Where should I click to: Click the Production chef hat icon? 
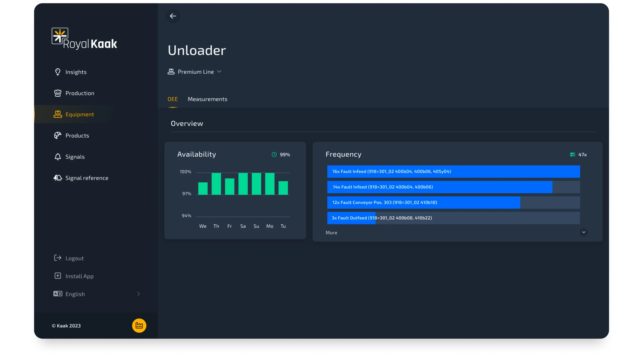point(58,93)
